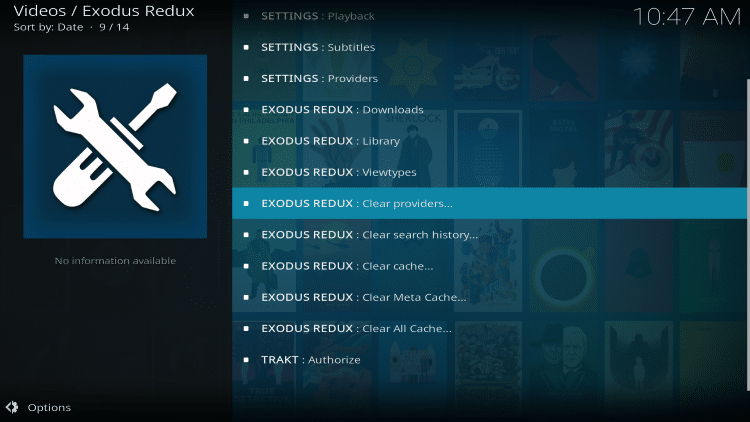Image resolution: width=750 pixels, height=422 pixels.
Task: Open SETTINGS : Subtitles entry
Action: tap(489, 47)
